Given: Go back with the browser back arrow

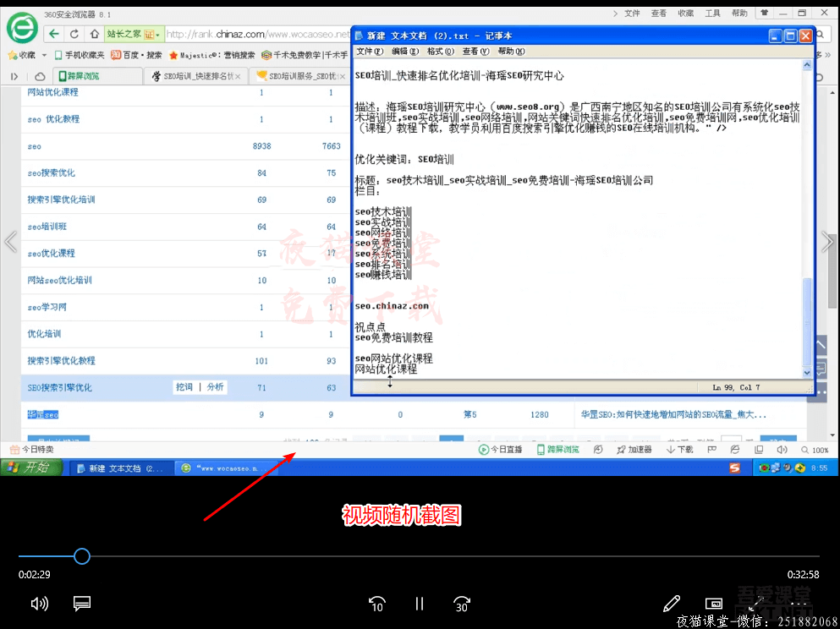Looking at the screenshot, I should coord(54,35).
